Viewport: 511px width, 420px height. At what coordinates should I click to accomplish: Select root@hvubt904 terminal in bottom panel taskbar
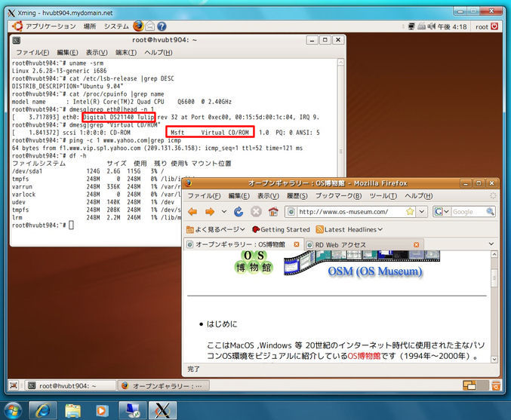click(x=71, y=386)
